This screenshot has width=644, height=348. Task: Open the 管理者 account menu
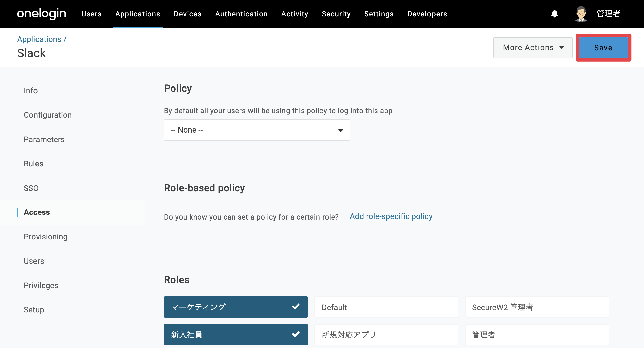tap(609, 14)
